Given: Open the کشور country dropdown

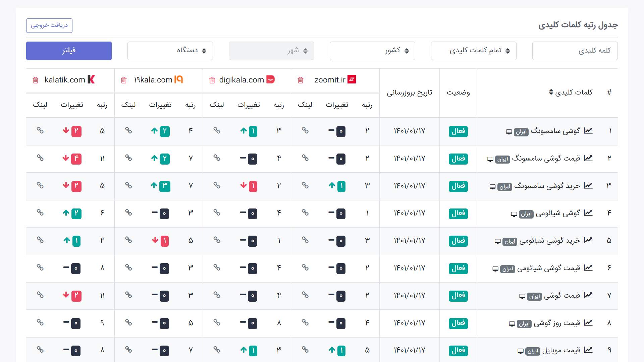Looking at the screenshot, I should point(372,51).
